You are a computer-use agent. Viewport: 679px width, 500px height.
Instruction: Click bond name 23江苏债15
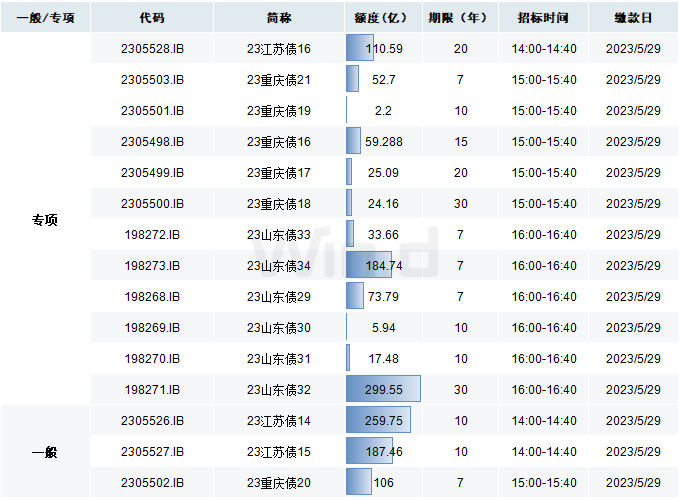pyautogui.click(x=279, y=452)
